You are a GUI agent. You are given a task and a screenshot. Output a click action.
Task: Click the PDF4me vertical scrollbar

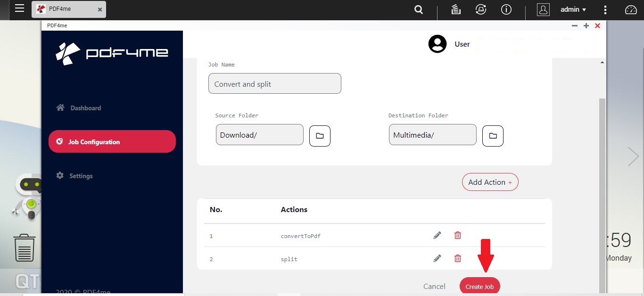tap(602, 196)
